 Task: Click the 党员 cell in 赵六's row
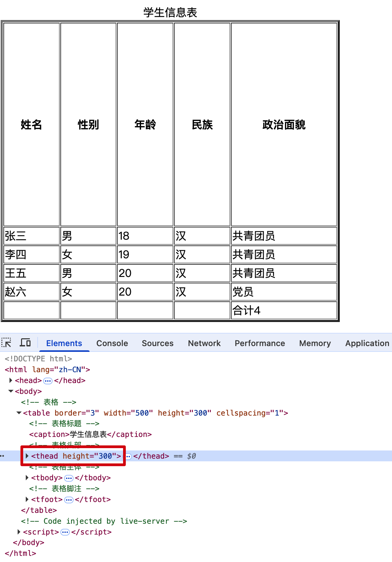pyautogui.click(x=284, y=292)
